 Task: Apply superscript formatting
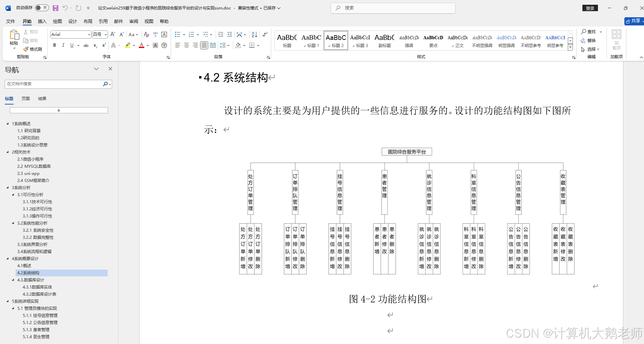(104, 45)
